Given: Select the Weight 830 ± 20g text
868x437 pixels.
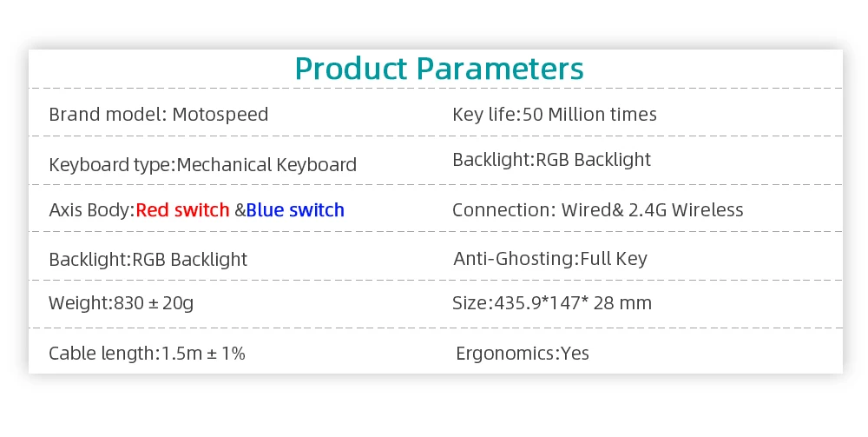Looking at the screenshot, I should pos(122,303).
